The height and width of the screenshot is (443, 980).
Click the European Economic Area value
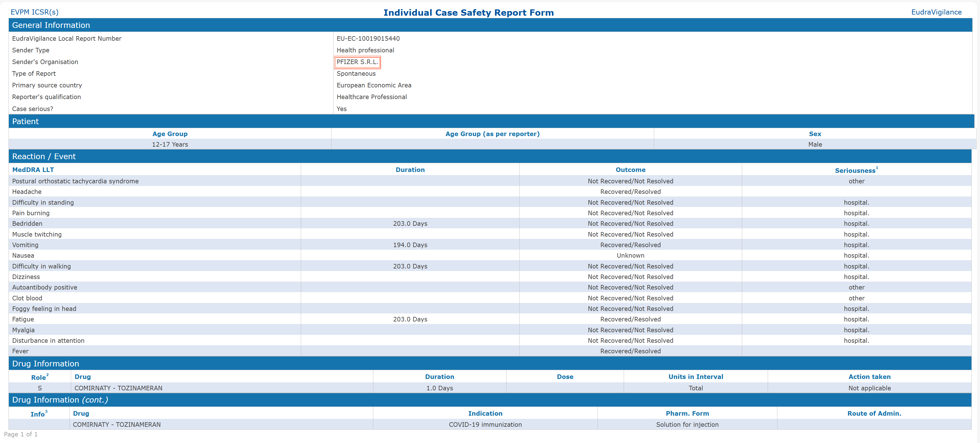(374, 85)
